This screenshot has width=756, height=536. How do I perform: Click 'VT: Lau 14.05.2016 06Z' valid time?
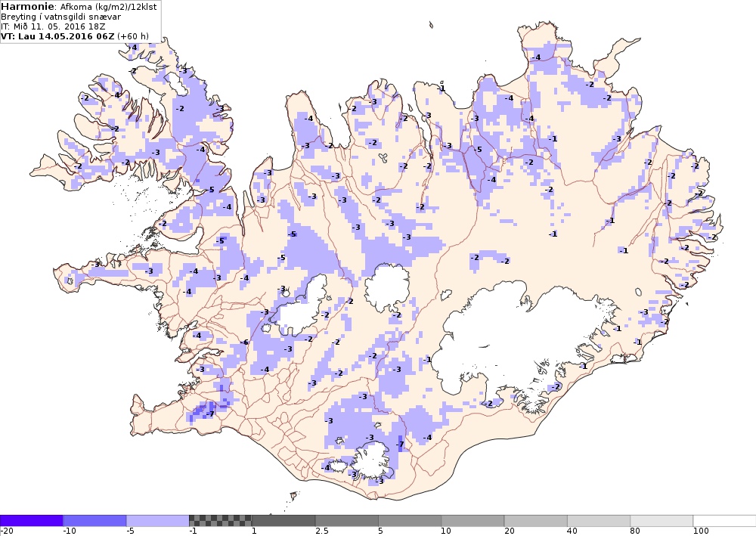(58, 36)
